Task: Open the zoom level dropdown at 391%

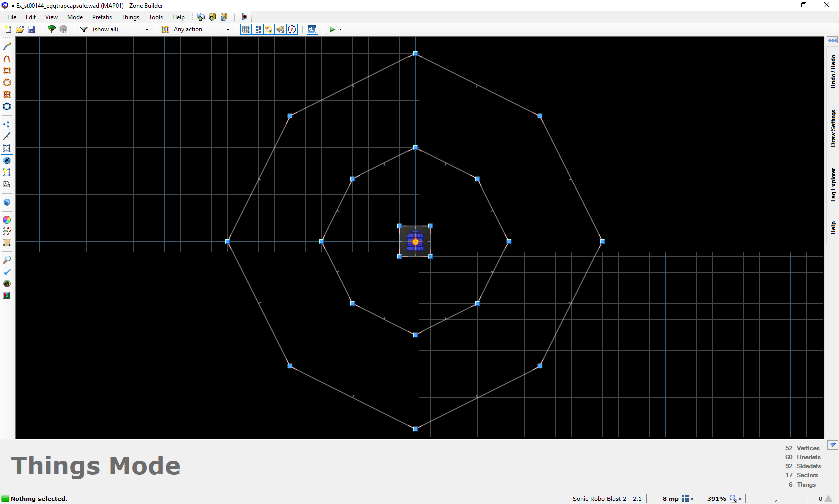Action: pyautogui.click(x=736, y=499)
